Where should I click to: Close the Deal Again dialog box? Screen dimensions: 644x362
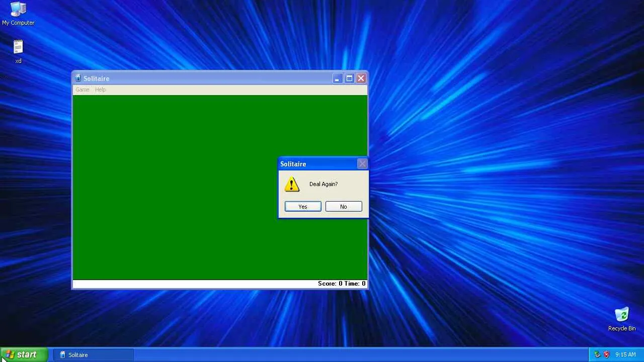tap(362, 164)
